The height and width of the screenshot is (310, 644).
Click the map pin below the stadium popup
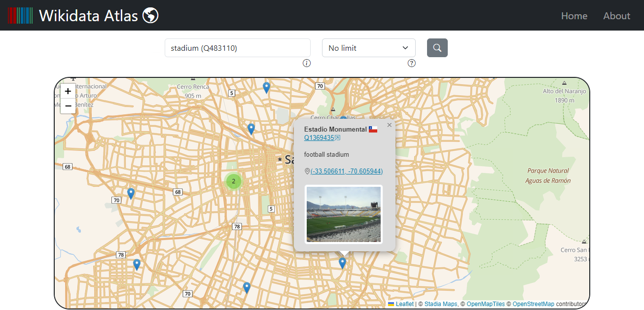click(342, 263)
